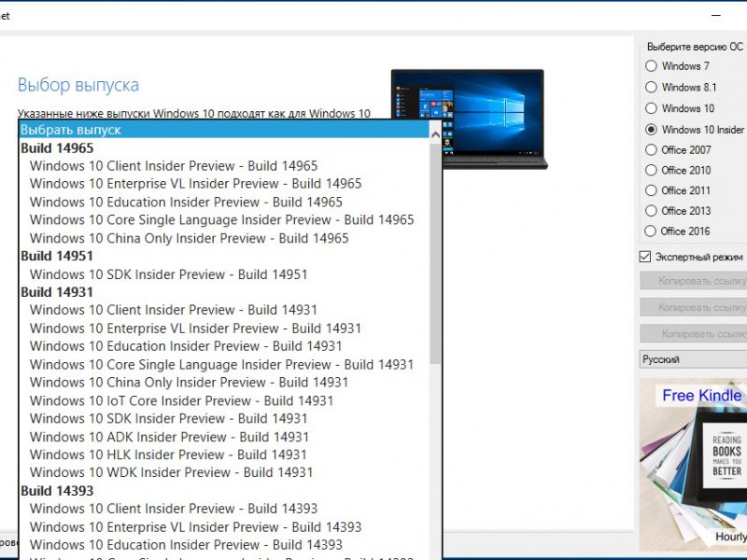Screen dimensions: 747x560
Task: Select the Windows 8.1 radio button
Action: tap(651, 87)
